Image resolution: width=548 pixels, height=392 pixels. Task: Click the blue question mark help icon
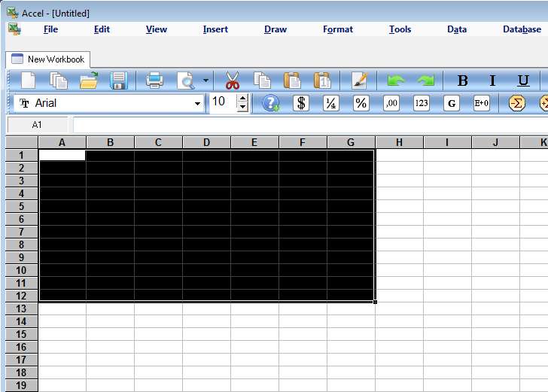(270, 103)
